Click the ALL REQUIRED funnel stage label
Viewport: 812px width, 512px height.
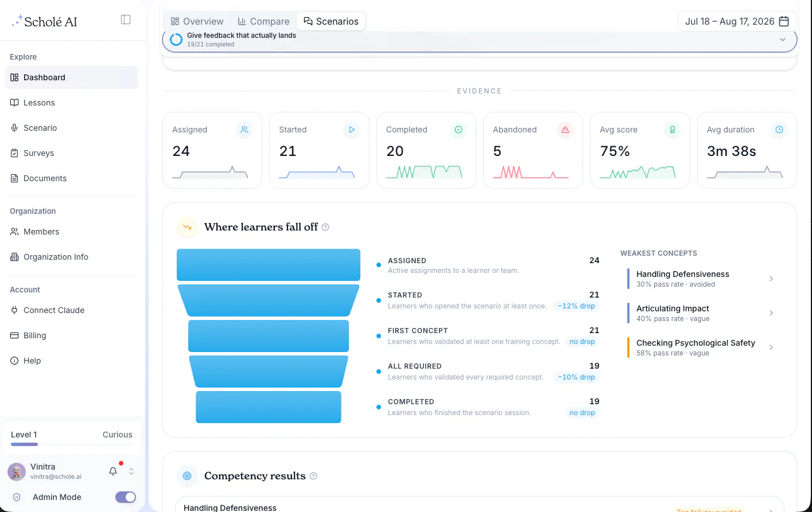[x=415, y=366]
